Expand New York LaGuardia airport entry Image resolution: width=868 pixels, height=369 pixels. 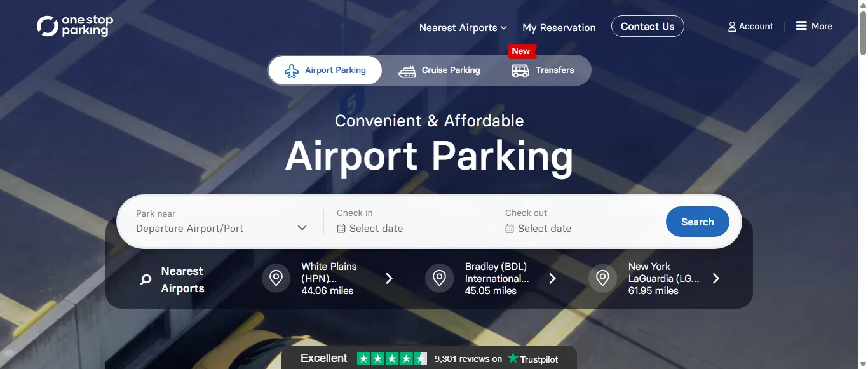tap(716, 278)
